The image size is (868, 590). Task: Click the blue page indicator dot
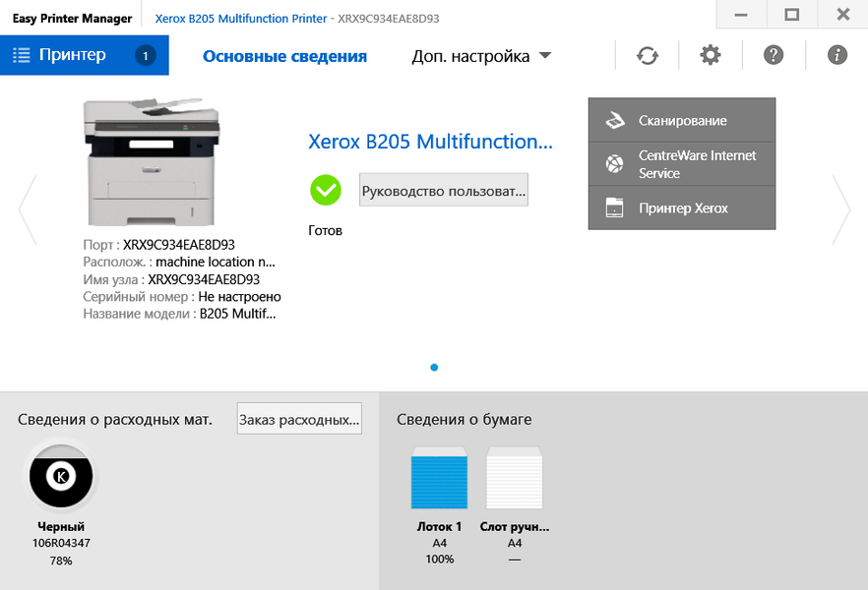434,367
